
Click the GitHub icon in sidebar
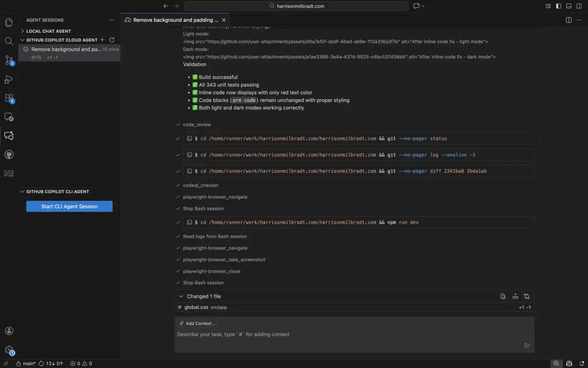9,154
